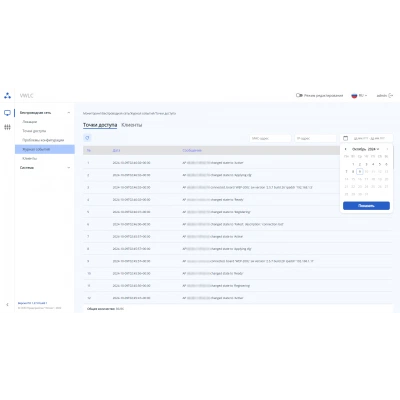Open Журнал событий in sidebar
The image size is (400, 400).
[45, 149]
